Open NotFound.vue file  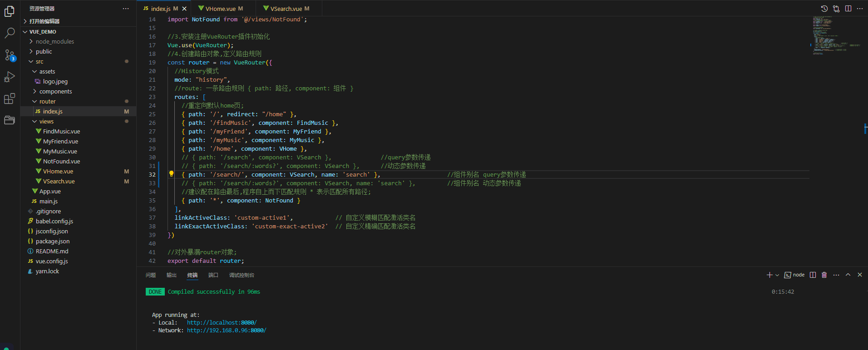pos(79,162)
